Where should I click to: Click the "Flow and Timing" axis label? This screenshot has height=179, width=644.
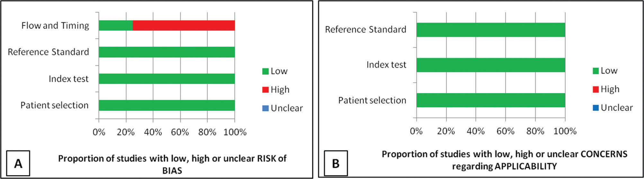tap(55, 26)
